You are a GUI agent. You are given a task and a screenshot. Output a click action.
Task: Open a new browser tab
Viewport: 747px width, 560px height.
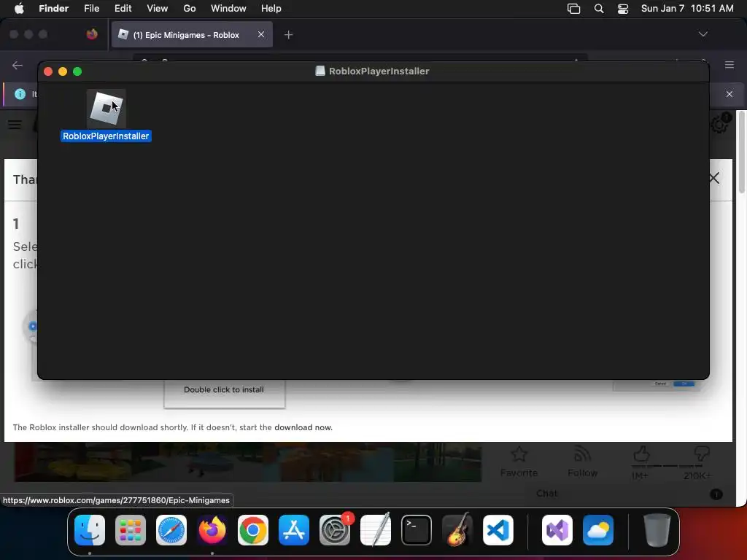pos(288,35)
